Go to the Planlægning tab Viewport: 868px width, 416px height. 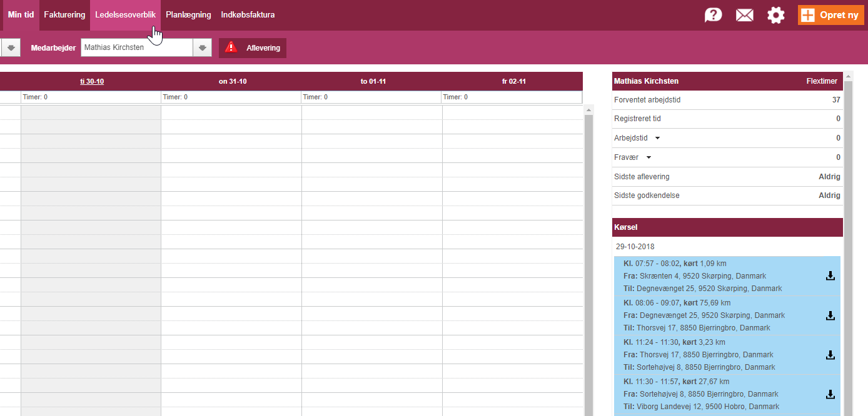coord(188,15)
